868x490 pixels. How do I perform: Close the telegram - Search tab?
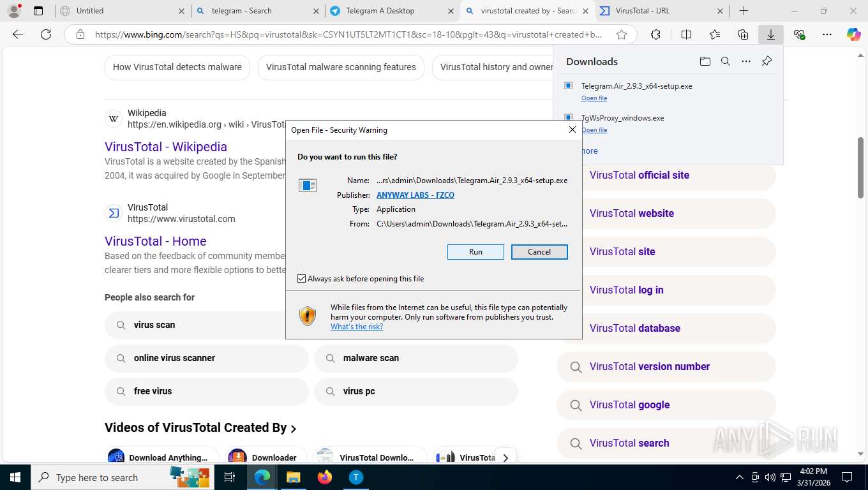tap(317, 11)
